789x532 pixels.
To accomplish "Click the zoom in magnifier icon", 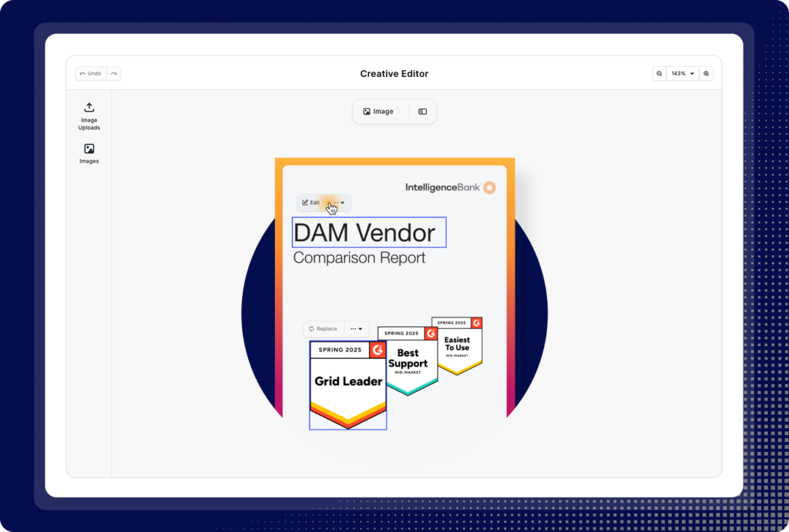I will 707,74.
